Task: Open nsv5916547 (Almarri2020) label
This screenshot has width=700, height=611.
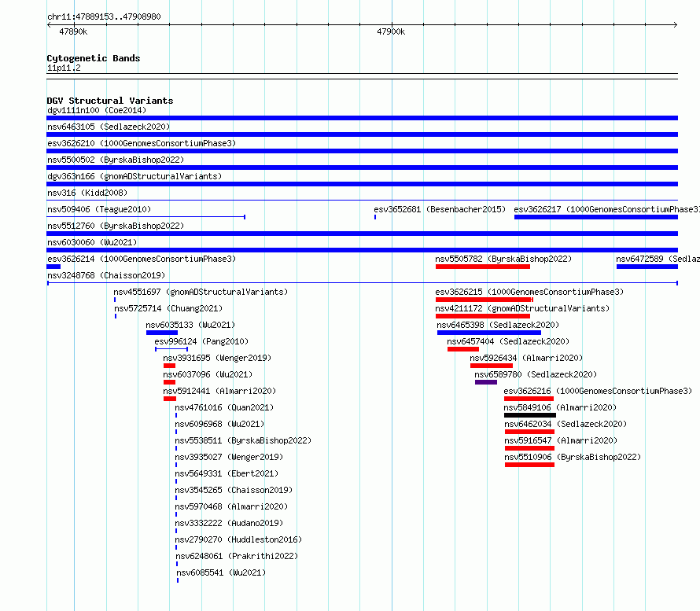Action: pyautogui.click(x=561, y=440)
